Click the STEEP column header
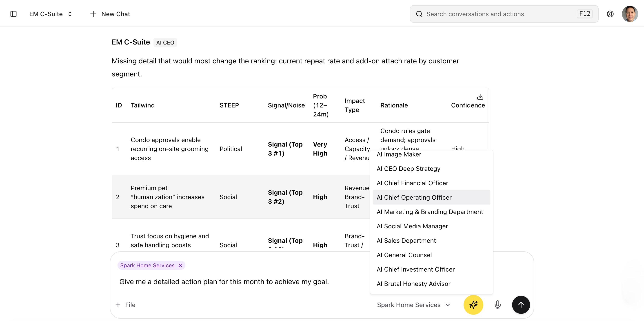This screenshot has height=321, width=644. pos(229,105)
